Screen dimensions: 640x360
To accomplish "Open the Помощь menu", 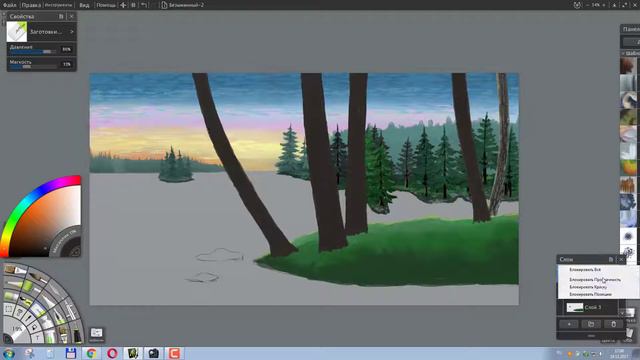I will pyautogui.click(x=106, y=5).
